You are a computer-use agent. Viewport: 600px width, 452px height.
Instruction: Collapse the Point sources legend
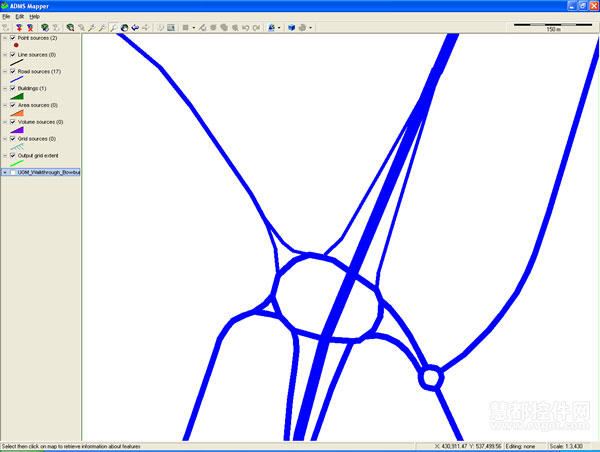[5, 38]
